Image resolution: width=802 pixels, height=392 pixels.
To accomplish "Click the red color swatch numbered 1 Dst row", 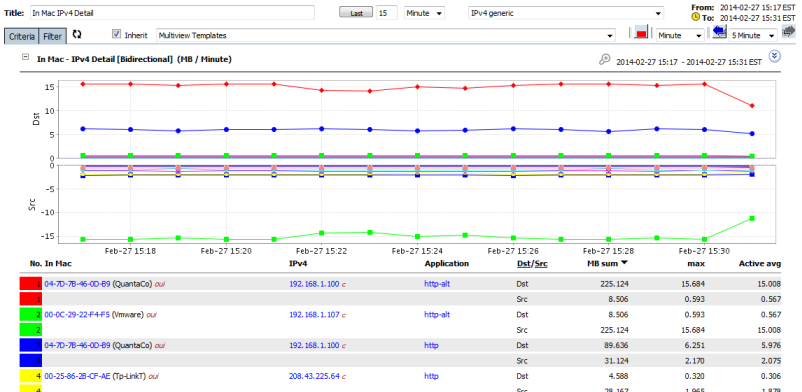I will [x=31, y=284].
